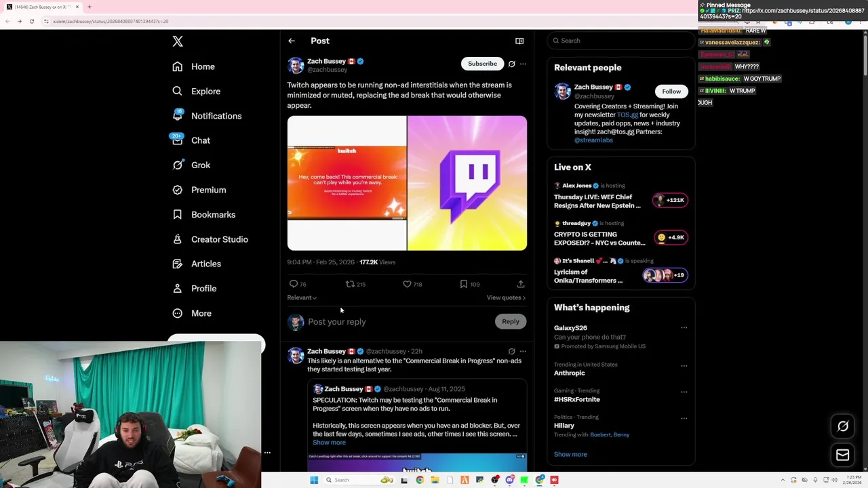Open Grok from the sidebar
This screenshot has width=868, height=488.
[191, 165]
